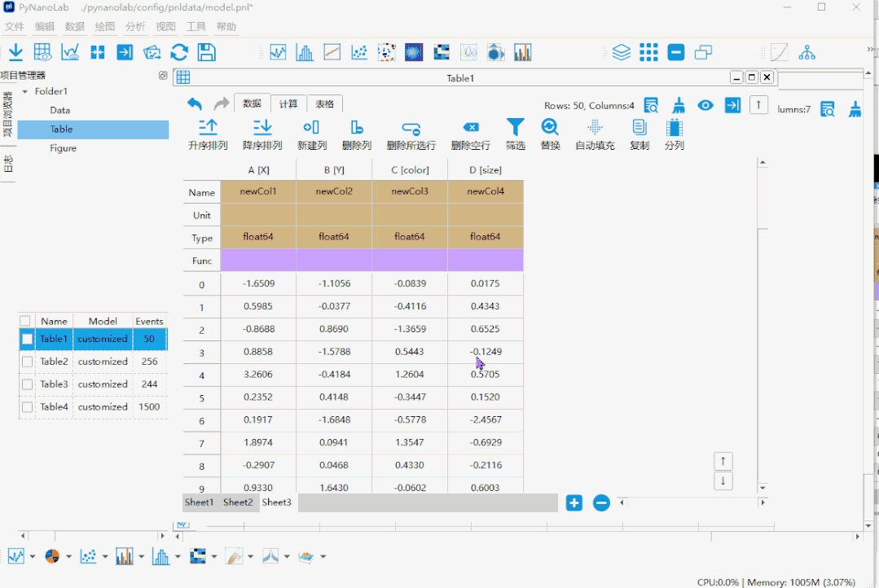Viewport: 879px width, 588px height.
Task: Switch to the Sheet1 tab
Action: point(199,502)
